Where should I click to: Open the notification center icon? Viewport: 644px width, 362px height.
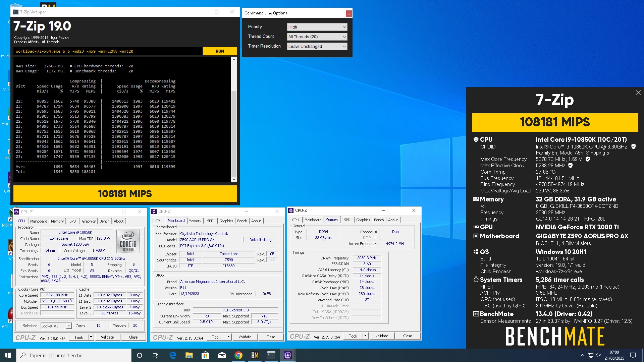coord(633,355)
